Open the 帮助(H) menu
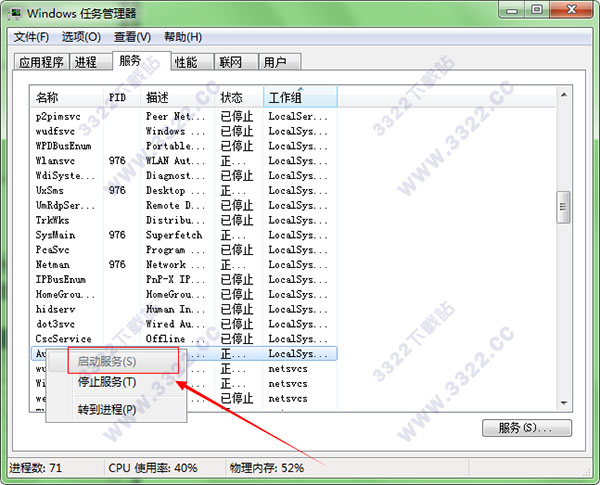The height and width of the screenshot is (485, 600). pos(183,37)
